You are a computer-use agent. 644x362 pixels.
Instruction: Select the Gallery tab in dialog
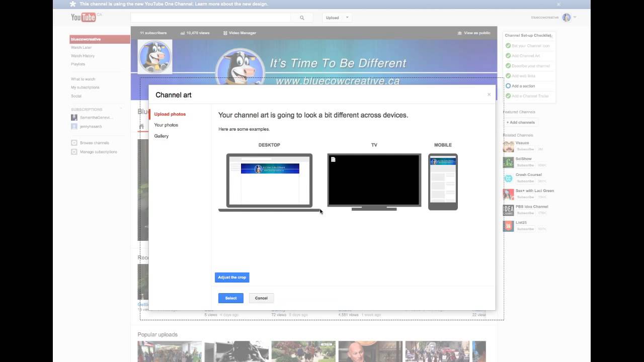[162, 136]
